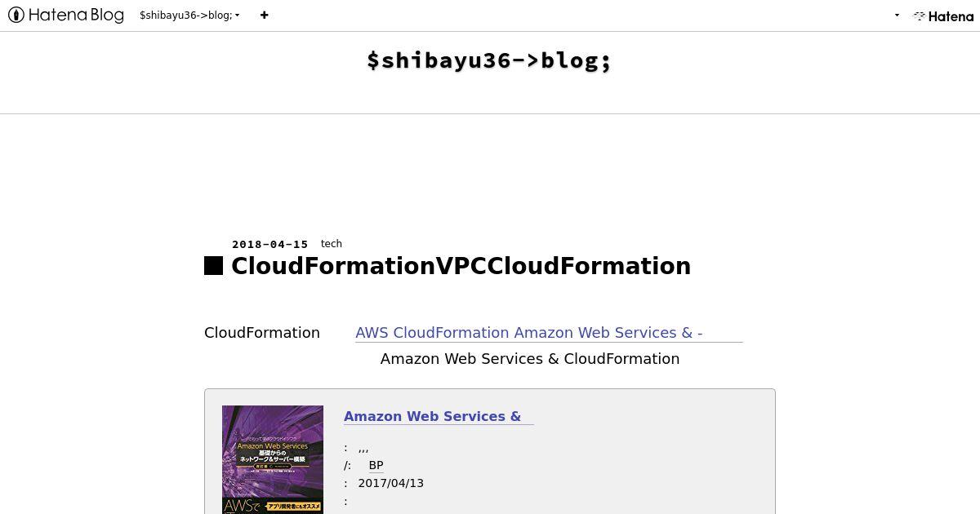Open the small arrow menu beside the Hatena logo
This screenshot has width=980, height=514.
pos(897,16)
